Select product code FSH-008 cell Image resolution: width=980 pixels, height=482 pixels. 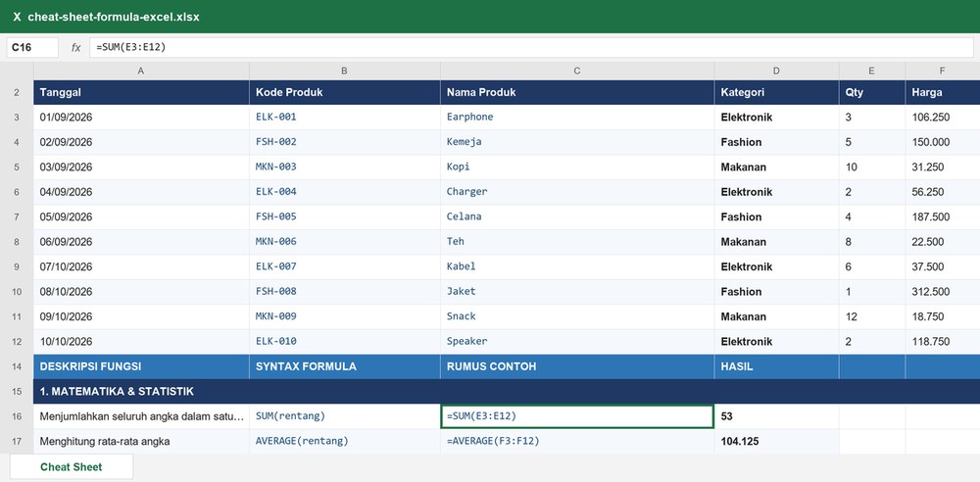point(344,292)
